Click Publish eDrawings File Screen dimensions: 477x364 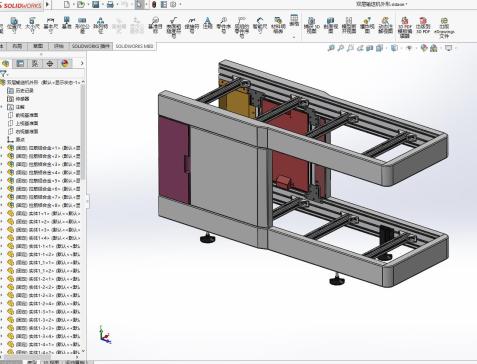coord(444,27)
